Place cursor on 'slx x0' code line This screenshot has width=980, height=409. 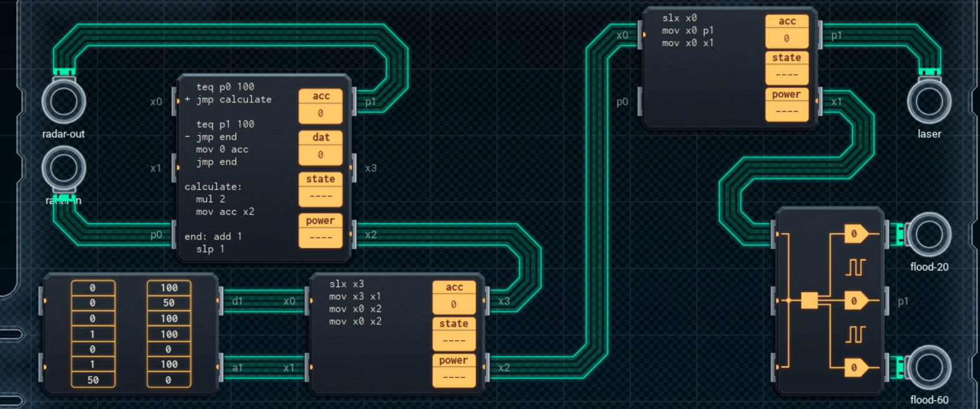tap(679, 18)
